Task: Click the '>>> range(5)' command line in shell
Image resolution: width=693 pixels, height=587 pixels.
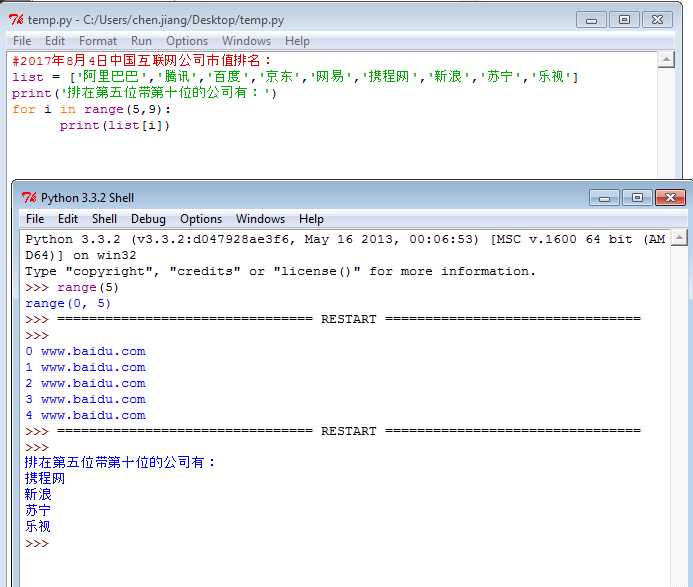Action: 72,287
